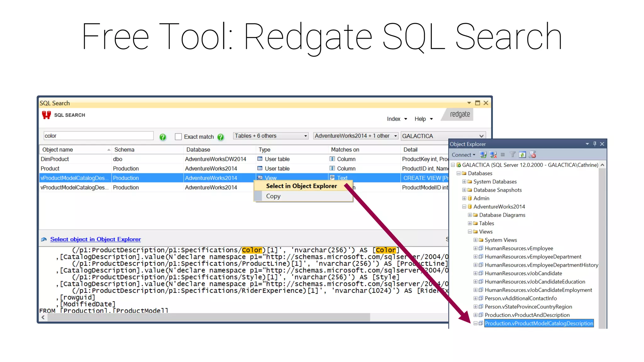Sort results by Object name column header
644x362 pixels.
(x=75, y=150)
